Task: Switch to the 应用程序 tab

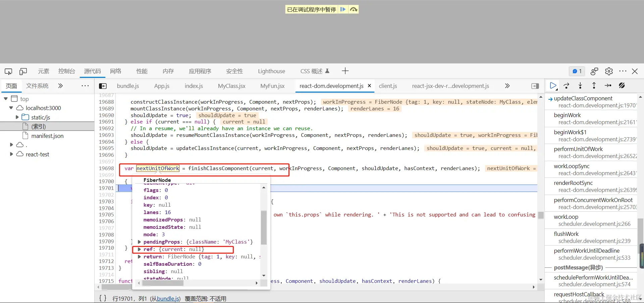Action: (200, 71)
